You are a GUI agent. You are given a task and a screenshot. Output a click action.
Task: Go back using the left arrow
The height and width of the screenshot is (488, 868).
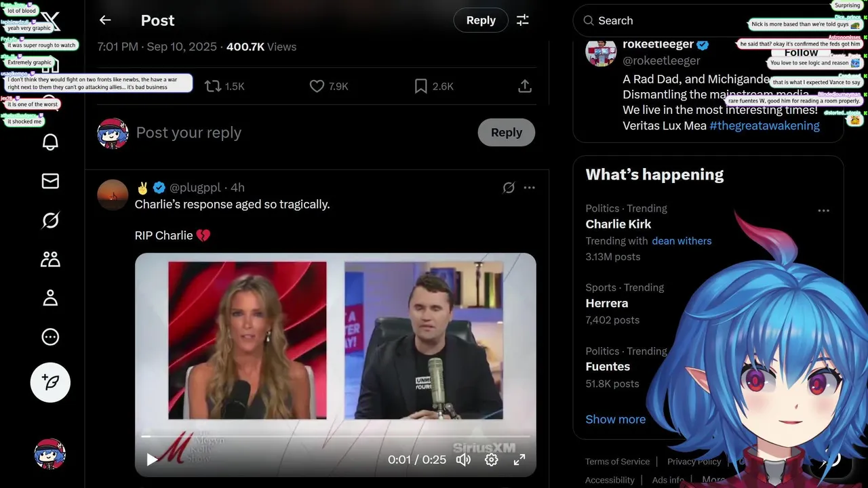pos(105,20)
